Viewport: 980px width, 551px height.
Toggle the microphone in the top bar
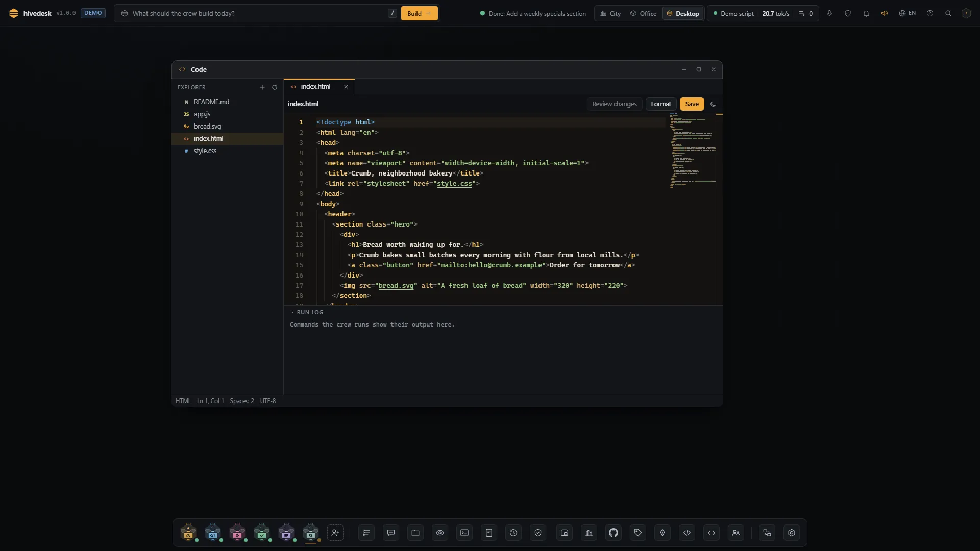coord(829,13)
